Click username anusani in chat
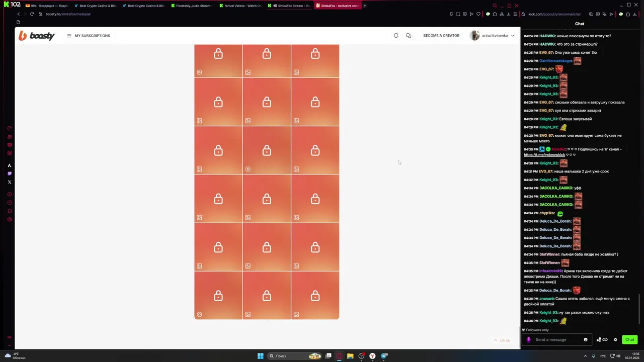 [546, 299]
